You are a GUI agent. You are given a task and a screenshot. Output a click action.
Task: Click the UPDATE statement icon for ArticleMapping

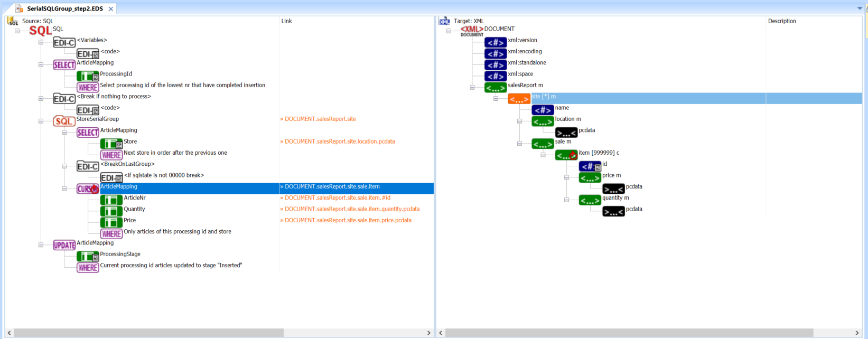tap(64, 245)
